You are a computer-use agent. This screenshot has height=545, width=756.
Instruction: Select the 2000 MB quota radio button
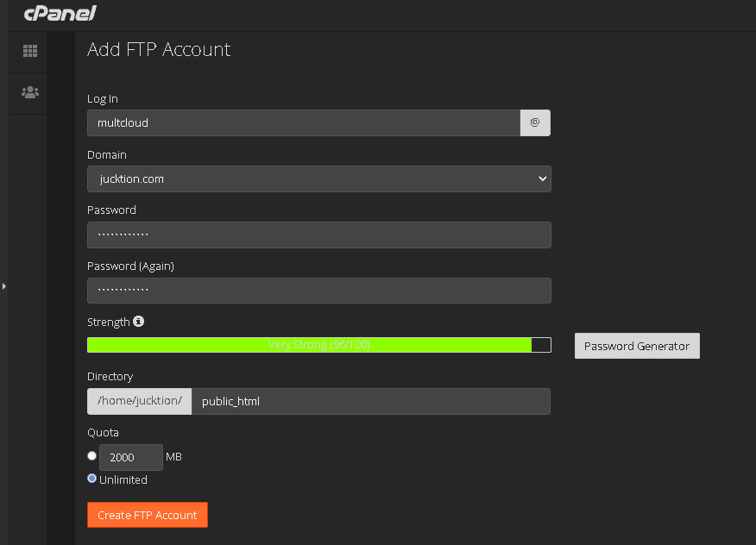click(91, 455)
